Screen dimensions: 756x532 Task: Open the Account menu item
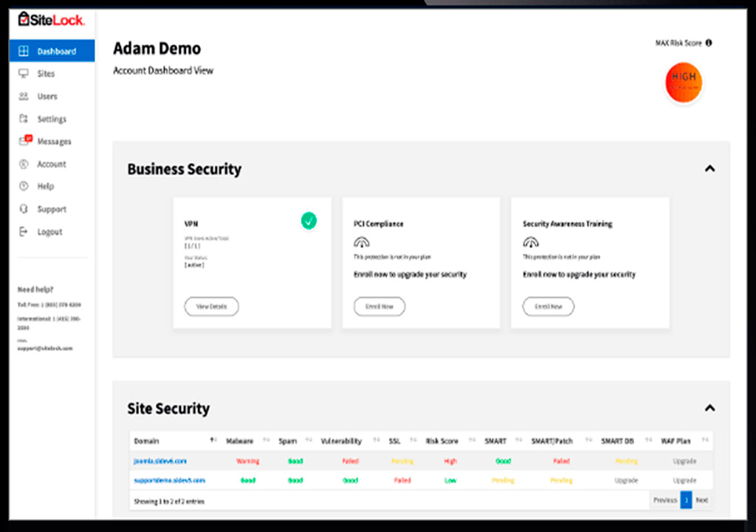[x=51, y=164]
